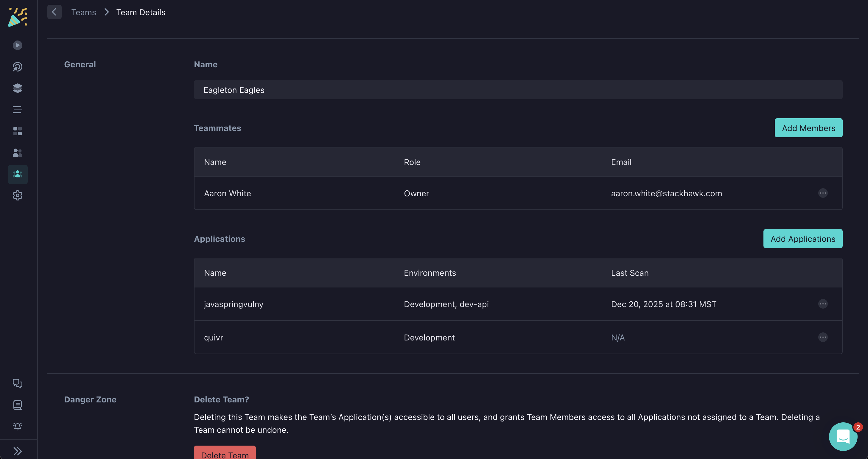Screen dimensions: 868x459
Task: Click the back arrow button
Action: click(x=54, y=12)
